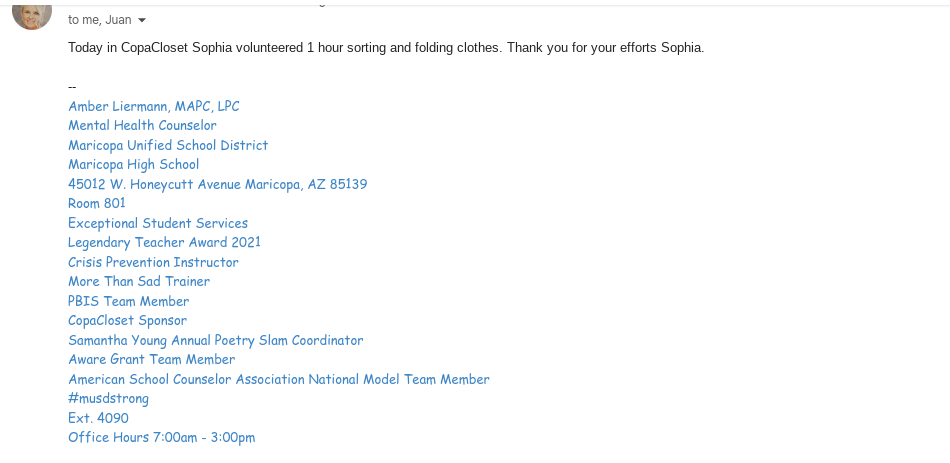This screenshot has width=950, height=463.
Task: Click PBIS Team Member in signature
Action: click(x=128, y=301)
